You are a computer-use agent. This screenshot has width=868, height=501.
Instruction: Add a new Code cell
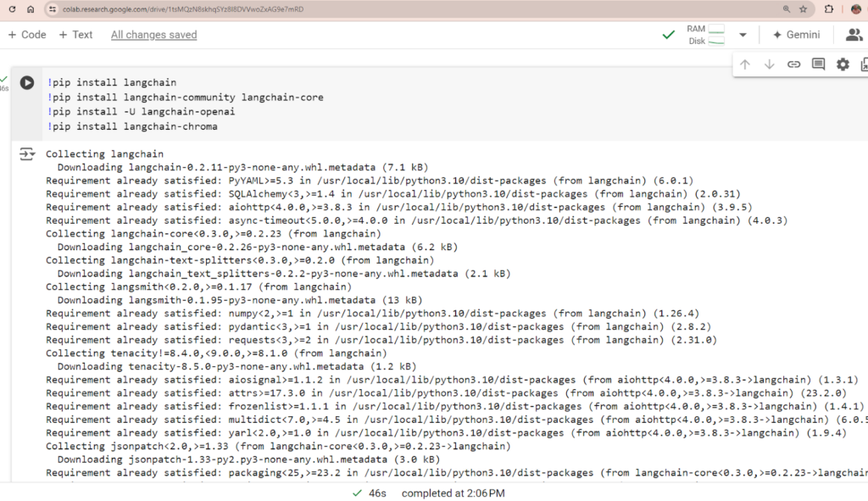[27, 35]
